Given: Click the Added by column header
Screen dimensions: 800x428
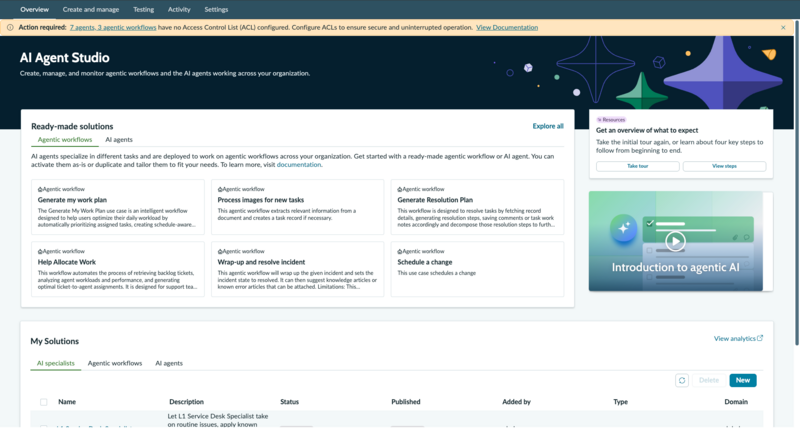Looking at the screenshot, I should [516, 402].
